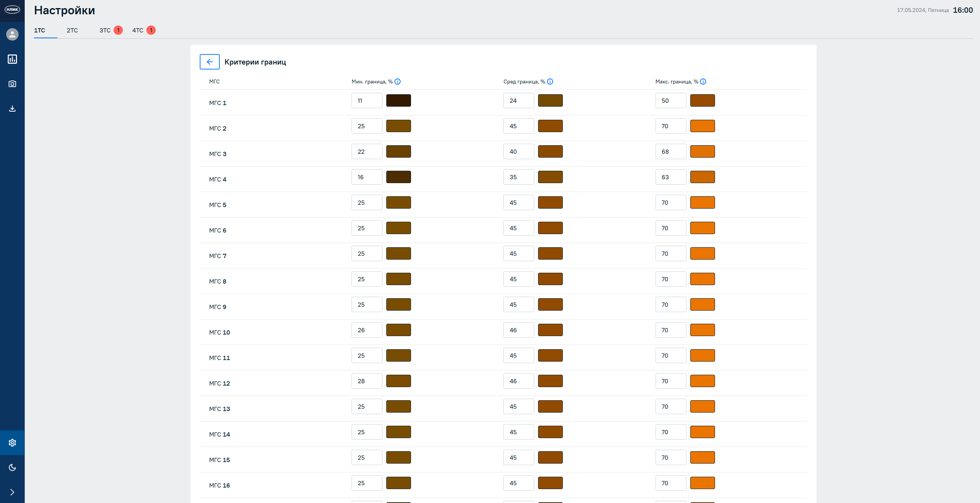Pick МГС 1 max boundary color swatch
The width and height of the screenshot is (980, 503).
click(x=703, y=100)
